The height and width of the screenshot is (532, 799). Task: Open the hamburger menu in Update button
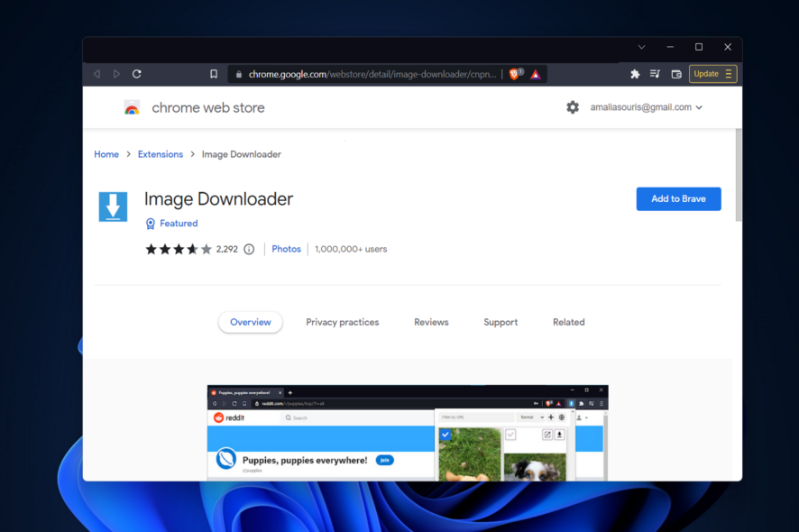click(x=729, y=74)
